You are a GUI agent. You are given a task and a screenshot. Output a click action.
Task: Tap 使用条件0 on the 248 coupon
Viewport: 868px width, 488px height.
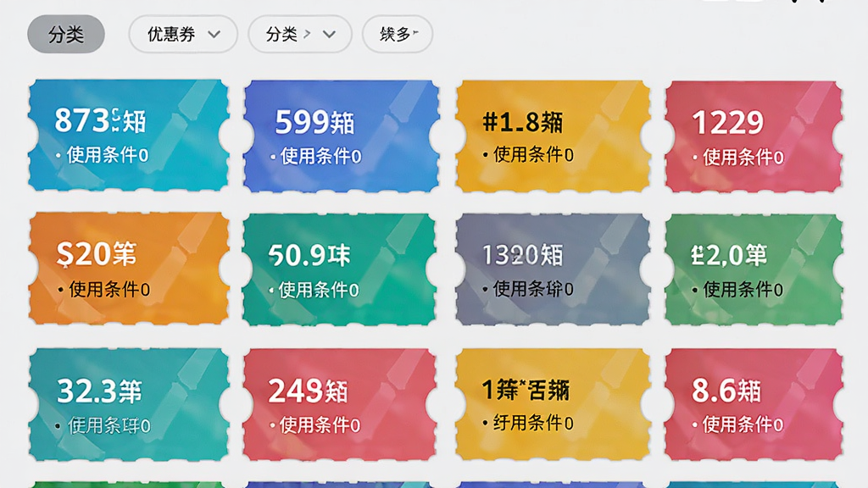pos(320,425)
